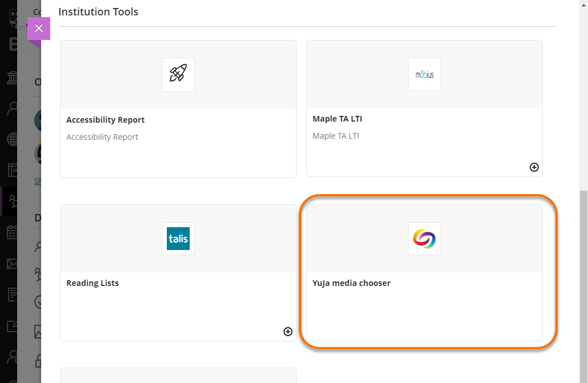Screen dimensions: 588x383
Task: Select the YuJa media chooser title
Action: (351, 283)
